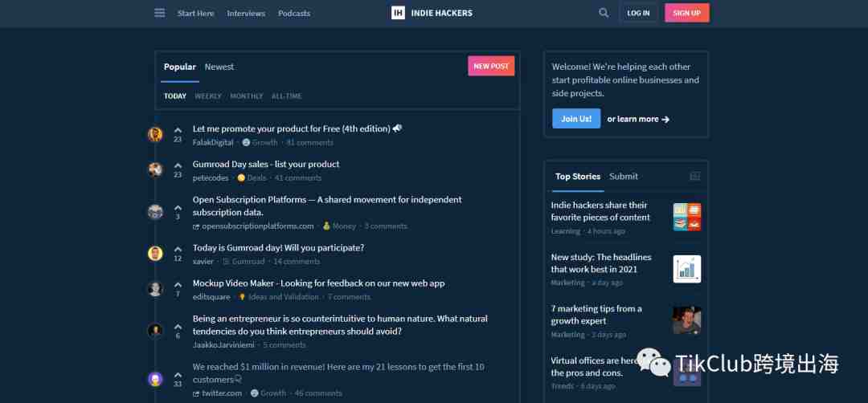Switch to the Top Stories tab
The image size is (868, 403).
tap(578, 177)
